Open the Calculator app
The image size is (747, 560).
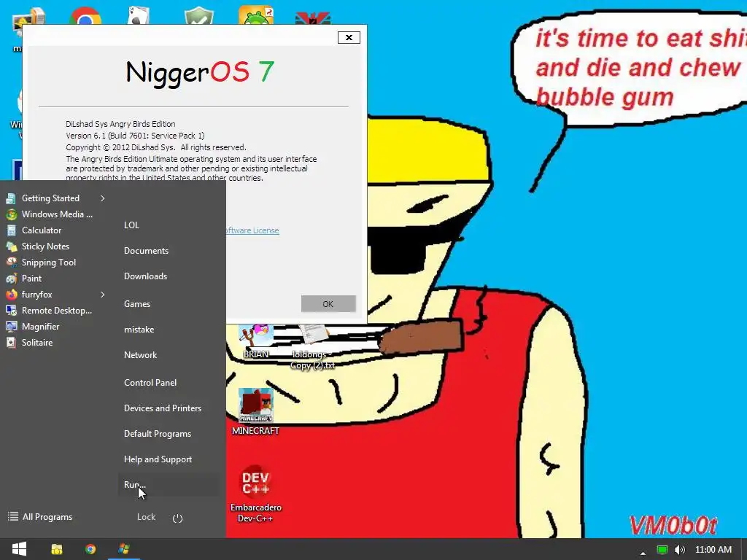tap(42, 230)
